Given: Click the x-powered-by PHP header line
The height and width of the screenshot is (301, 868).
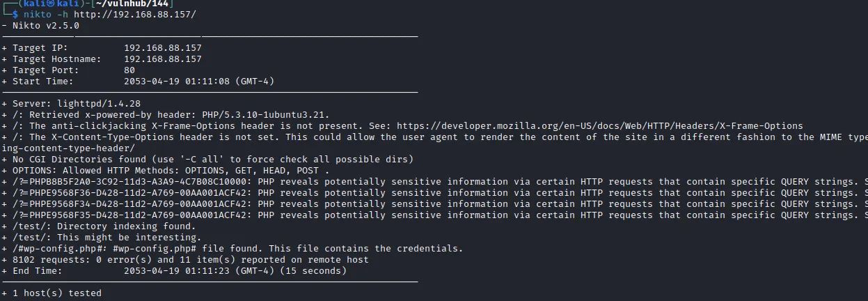Looking at the screenshot, I should click(166, 115).
